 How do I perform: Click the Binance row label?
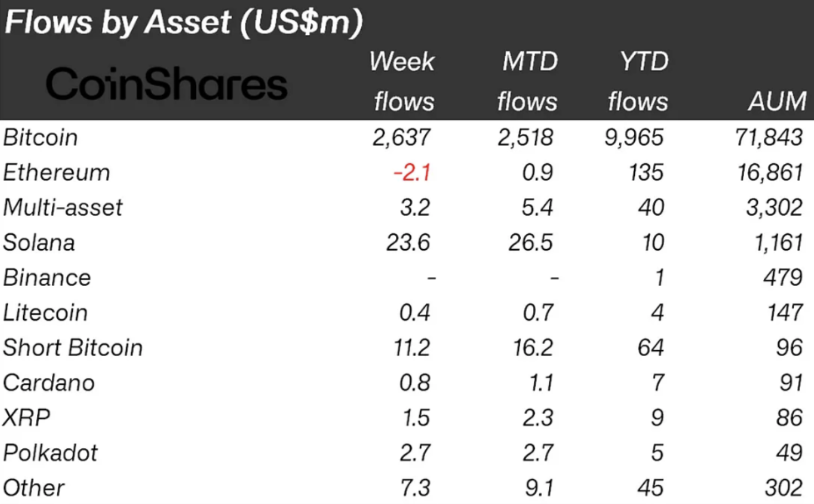coord(47,277)
